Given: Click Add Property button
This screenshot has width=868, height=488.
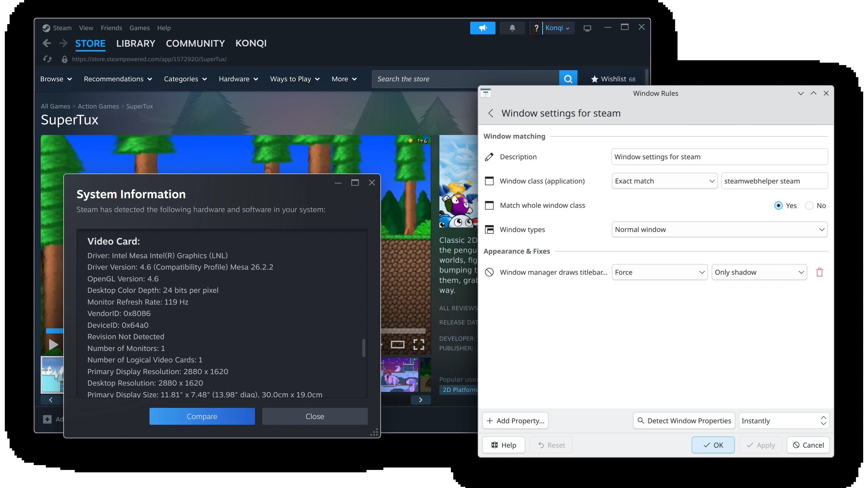Looking at the screenshot, I should (515, 421).
